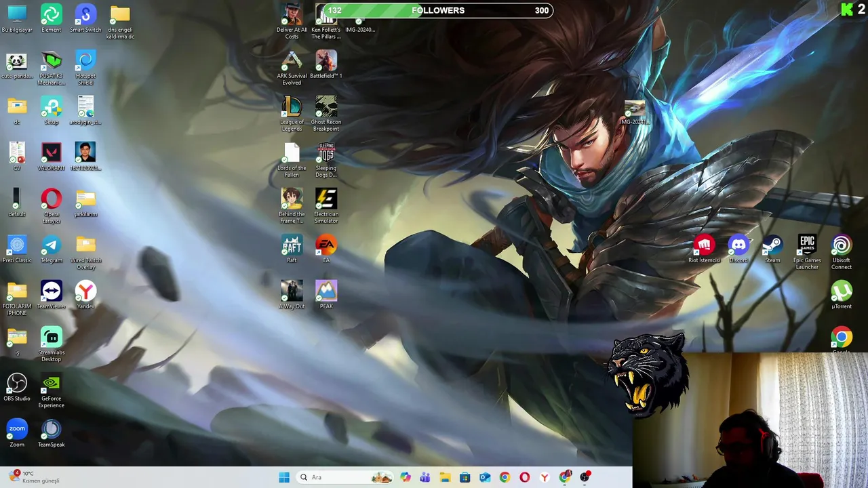The image size is (868, 488).
Task: Open the PUSAT K3 Mechanical shortcut
Action: [x=51, y=68]
